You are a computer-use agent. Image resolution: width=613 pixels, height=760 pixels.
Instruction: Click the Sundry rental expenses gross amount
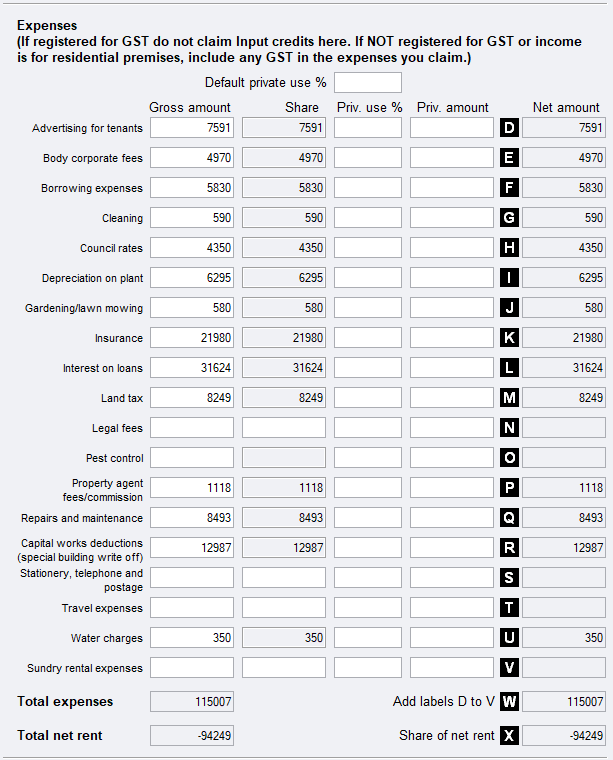pos(192,668)
